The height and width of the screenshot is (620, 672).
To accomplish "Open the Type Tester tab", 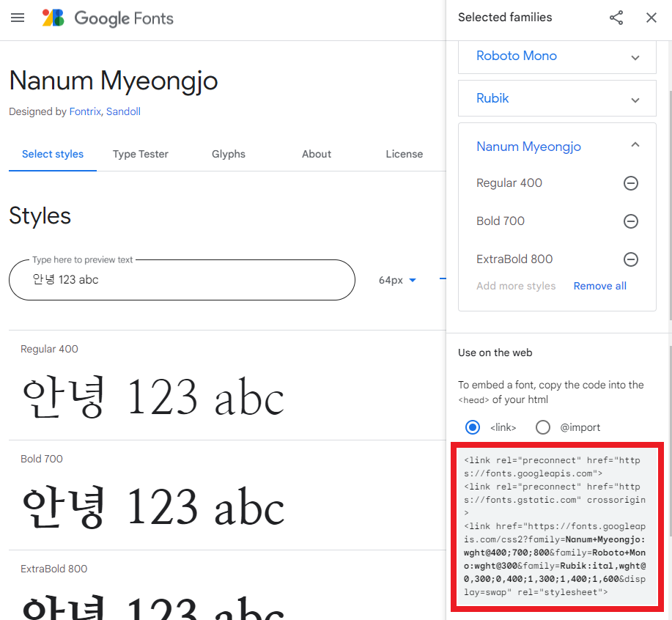I will [x=140, y=154].
